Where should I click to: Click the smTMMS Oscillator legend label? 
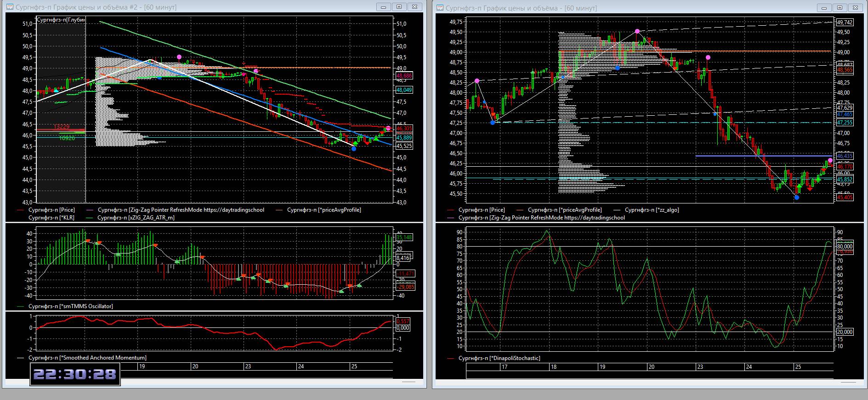(x=70, y=306)
